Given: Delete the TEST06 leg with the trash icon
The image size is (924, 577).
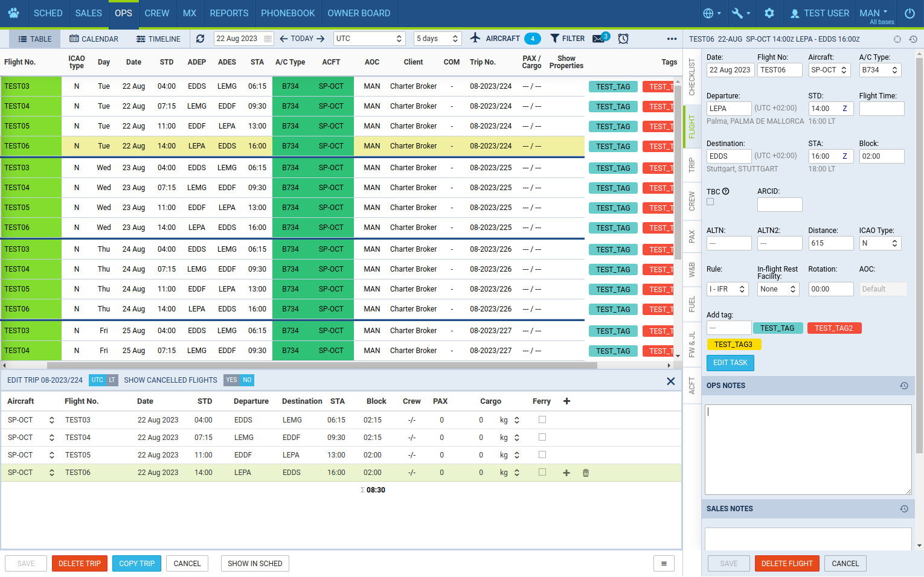Looking at the screenshot, I should coord(586,473).
